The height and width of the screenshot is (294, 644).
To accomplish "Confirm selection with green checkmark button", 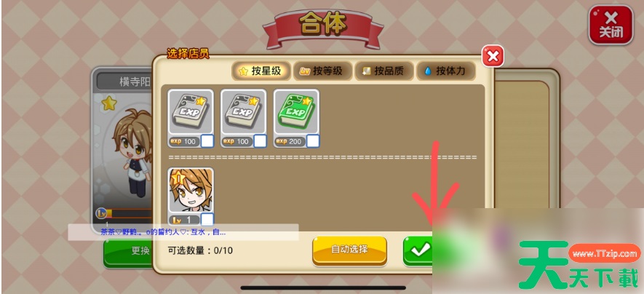I will pos(418,250).
